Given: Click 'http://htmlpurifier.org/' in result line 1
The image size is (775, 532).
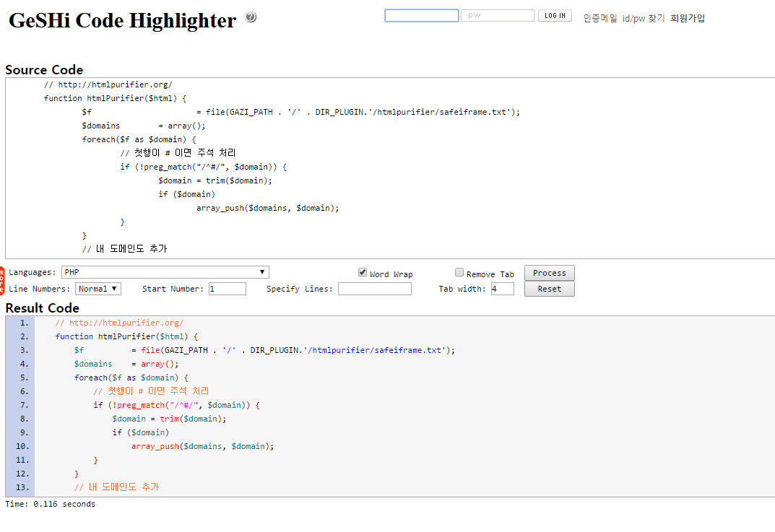Looking at the screenshot, I should (x=126, y=323).
